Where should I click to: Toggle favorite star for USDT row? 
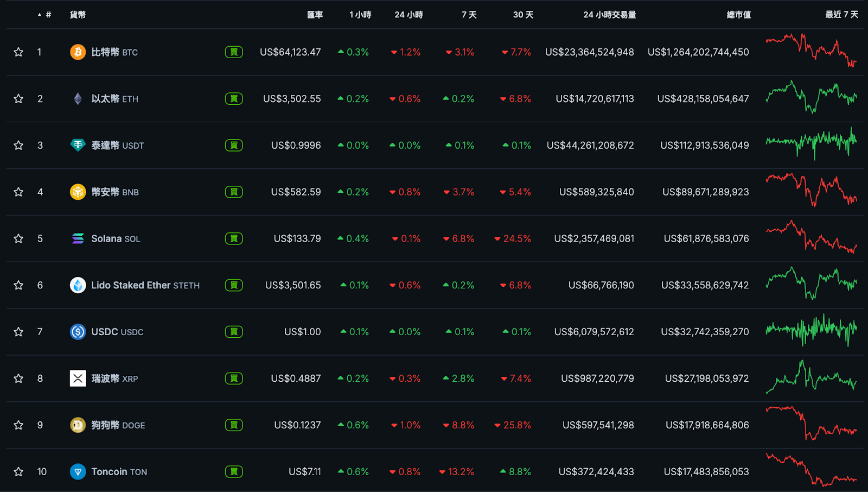pyautogui.click(x=18, y=146)
